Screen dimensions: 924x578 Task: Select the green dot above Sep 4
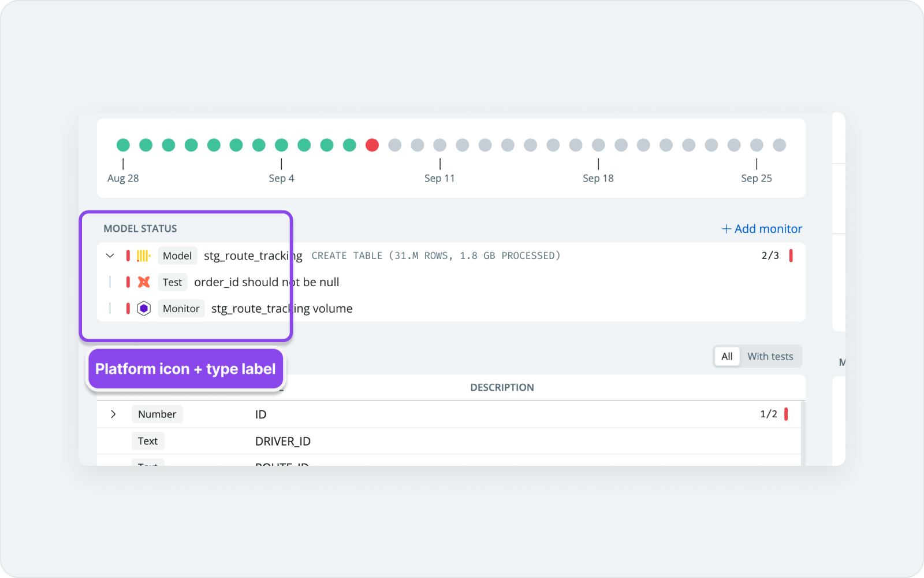point(282,145)
